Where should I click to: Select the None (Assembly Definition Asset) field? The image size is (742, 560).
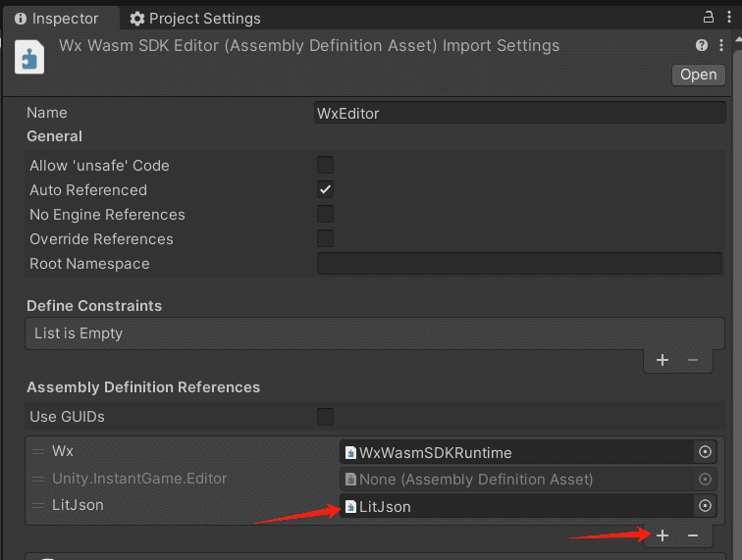point(516,480)
